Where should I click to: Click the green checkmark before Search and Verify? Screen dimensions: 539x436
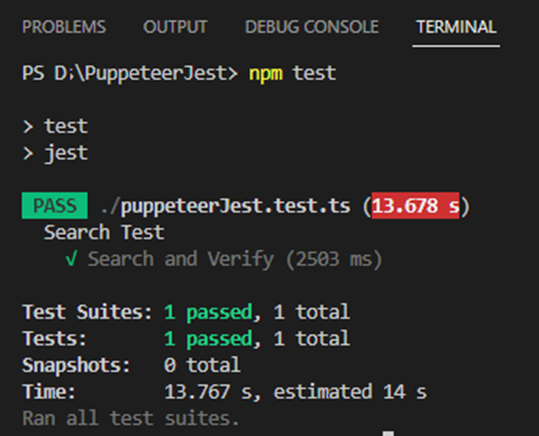point(71,259)
